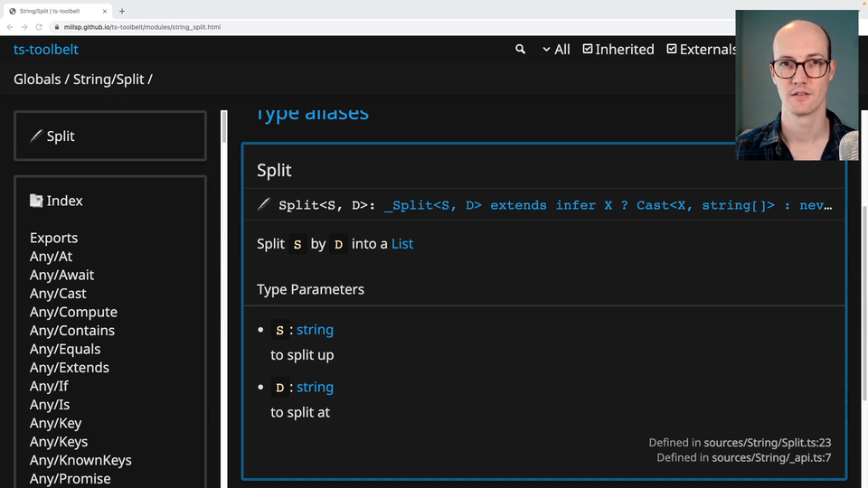Open the documentation search magnifier icon

520,50
